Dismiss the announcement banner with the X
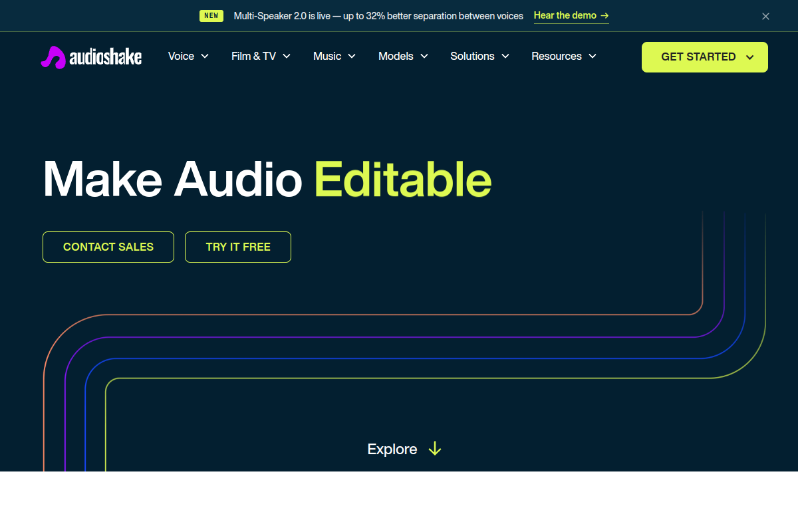798x532 pixels. (x=765, y=16)
